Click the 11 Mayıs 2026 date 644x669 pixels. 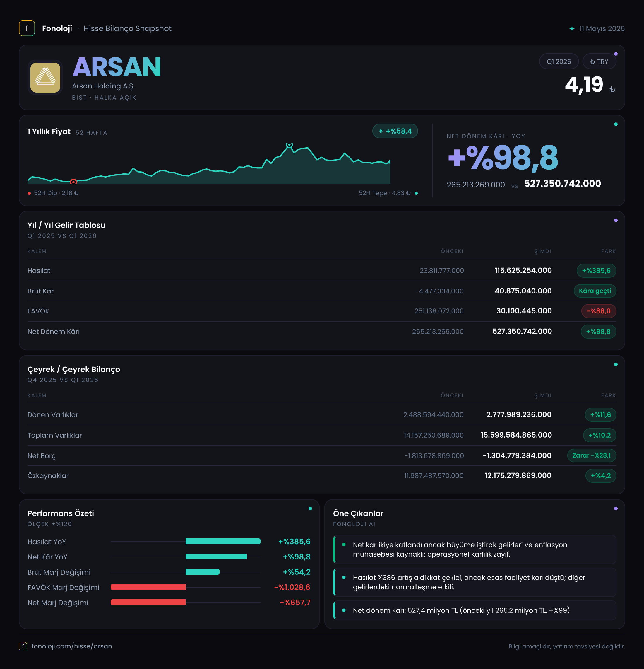(x=602, y=29)
